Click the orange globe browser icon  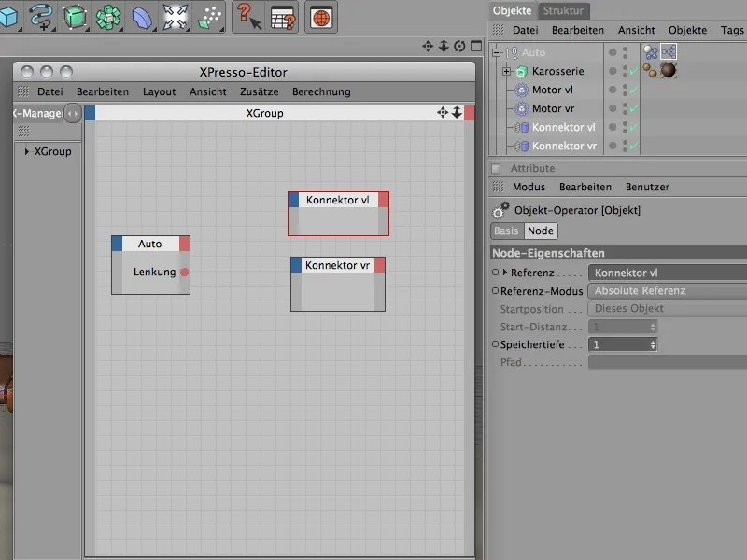[x=320, y=17]
